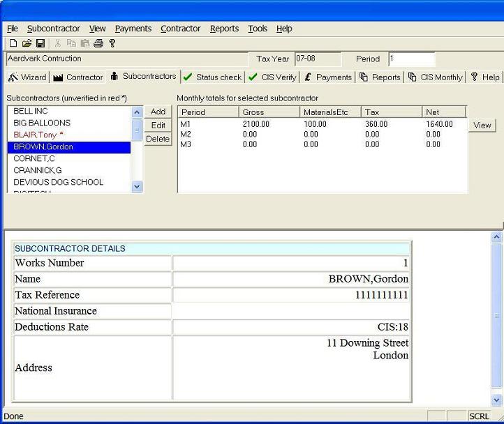Open the Help menu
The height and width of the screenshot is (424, 504).
(284, 29)
